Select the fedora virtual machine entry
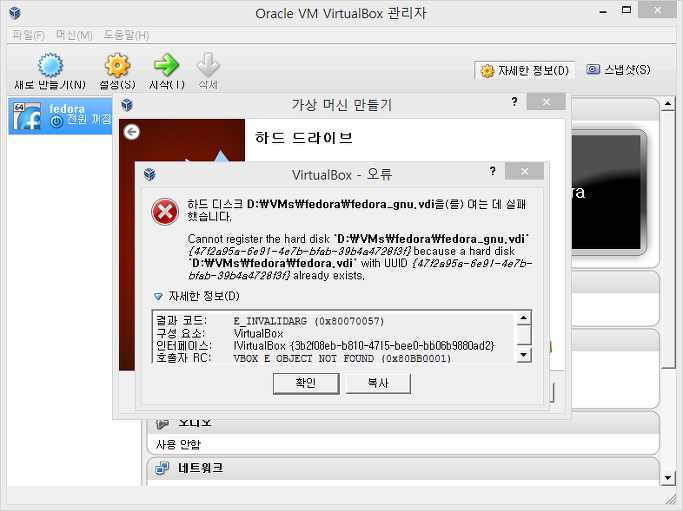 61,116
